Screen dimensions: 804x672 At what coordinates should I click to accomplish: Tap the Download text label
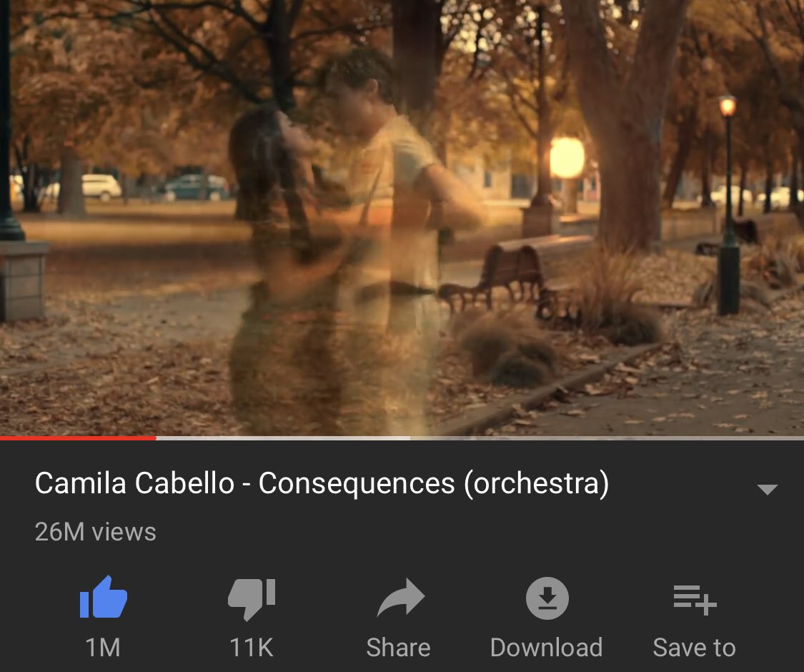point(547,648)
